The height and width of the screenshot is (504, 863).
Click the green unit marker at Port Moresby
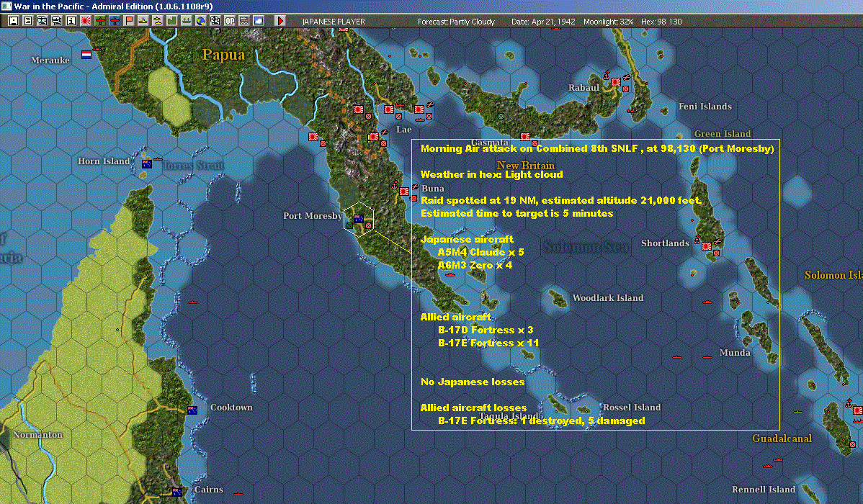click(x=349, y=225)
